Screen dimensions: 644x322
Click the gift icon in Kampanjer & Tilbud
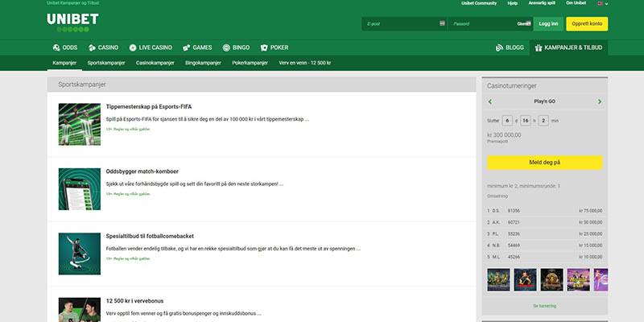[539, 48]
